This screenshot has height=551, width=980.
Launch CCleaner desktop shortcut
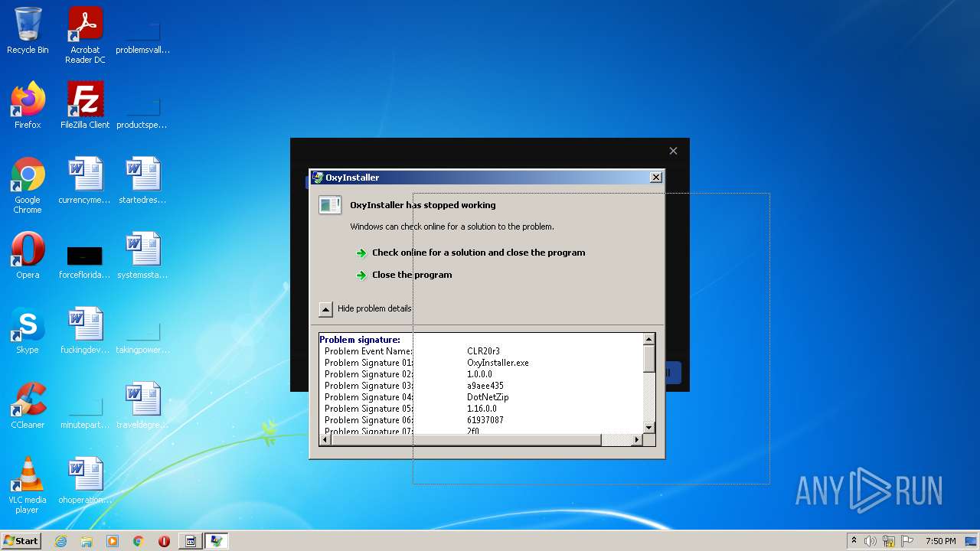click(28, 406)
